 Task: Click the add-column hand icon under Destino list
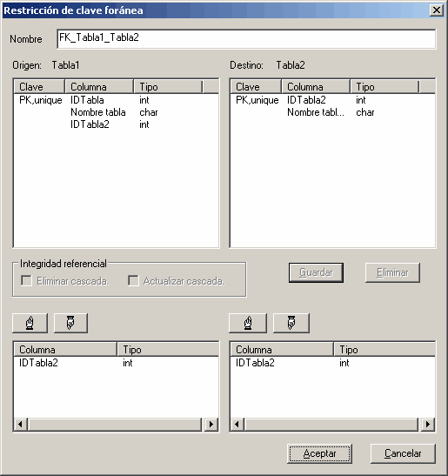[248, 323]
